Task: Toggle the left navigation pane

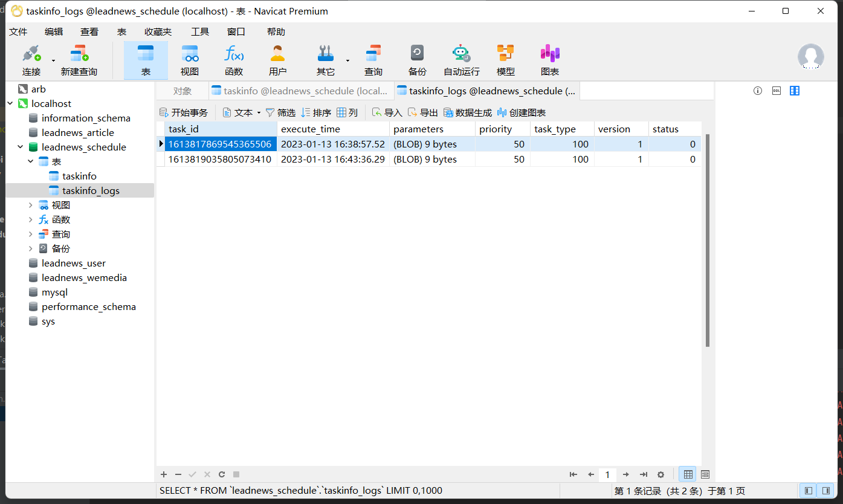Action: pos(807,490)
